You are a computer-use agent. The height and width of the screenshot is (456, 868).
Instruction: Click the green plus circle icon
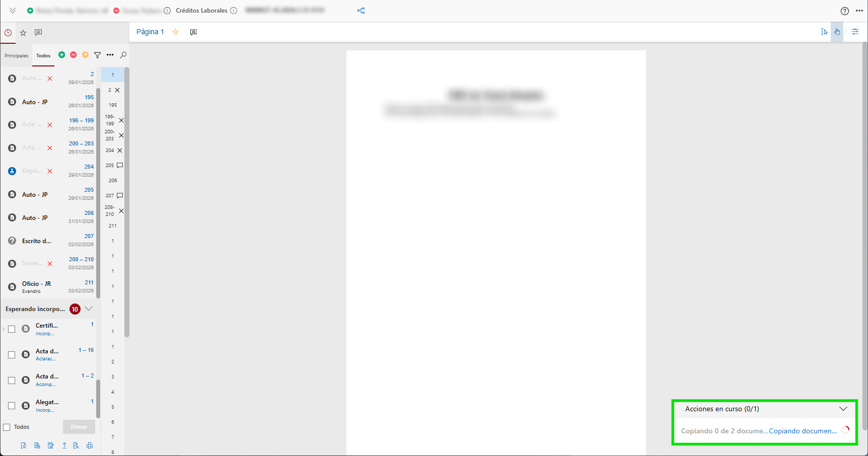click(61, 55)
